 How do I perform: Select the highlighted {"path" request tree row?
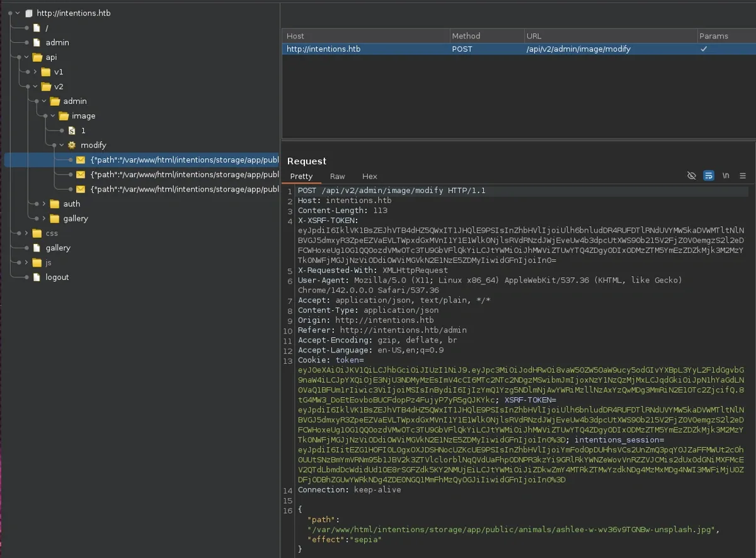coord(142,160)
